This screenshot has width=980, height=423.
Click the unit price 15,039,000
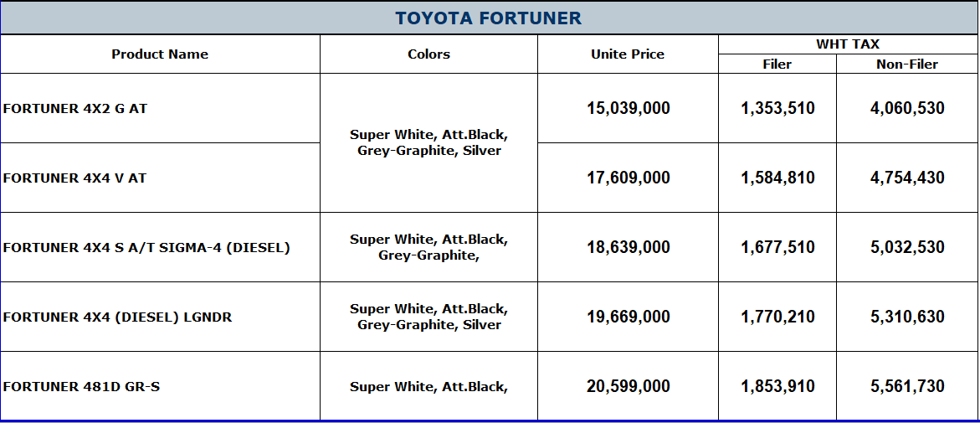(628, 108)
